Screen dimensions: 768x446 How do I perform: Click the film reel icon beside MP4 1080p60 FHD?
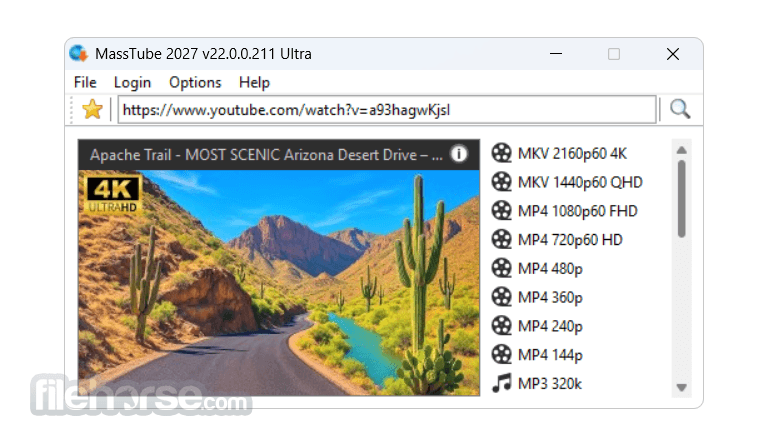point(502,211)
